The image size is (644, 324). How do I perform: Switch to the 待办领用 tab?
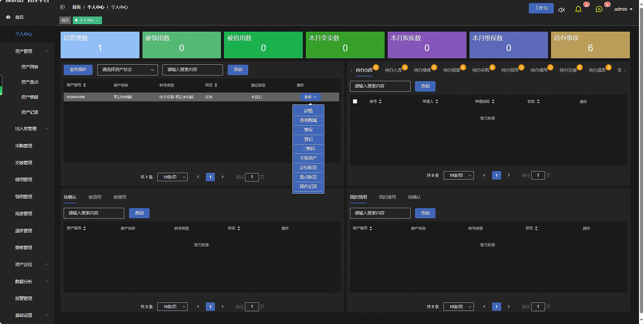pos(510,70)
